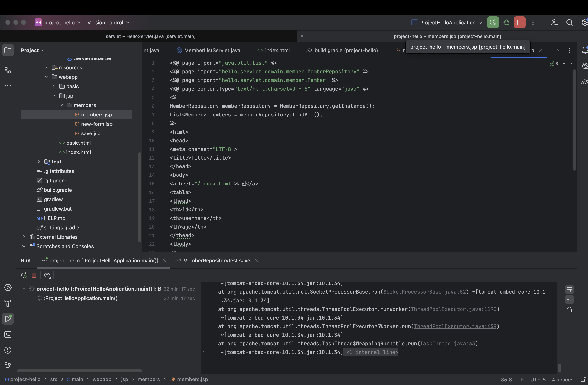Open ThreadPoolExecutor.java:659 stack trace link
Viewport: 588px width, 385px height.
(x=455, y=326)
